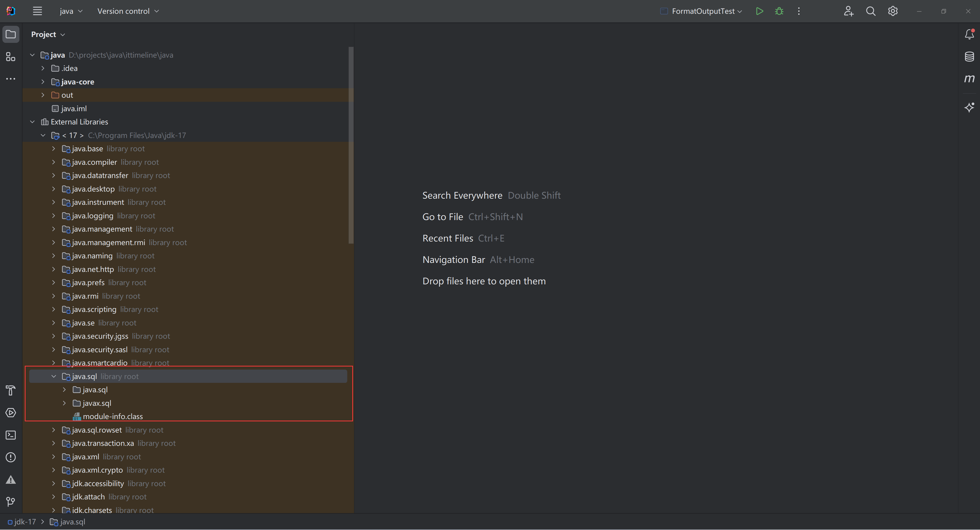The width and height of the screenshot is (980, 530).
Task: Open the Problems tool window icon
Action: [x=11, y=457]
